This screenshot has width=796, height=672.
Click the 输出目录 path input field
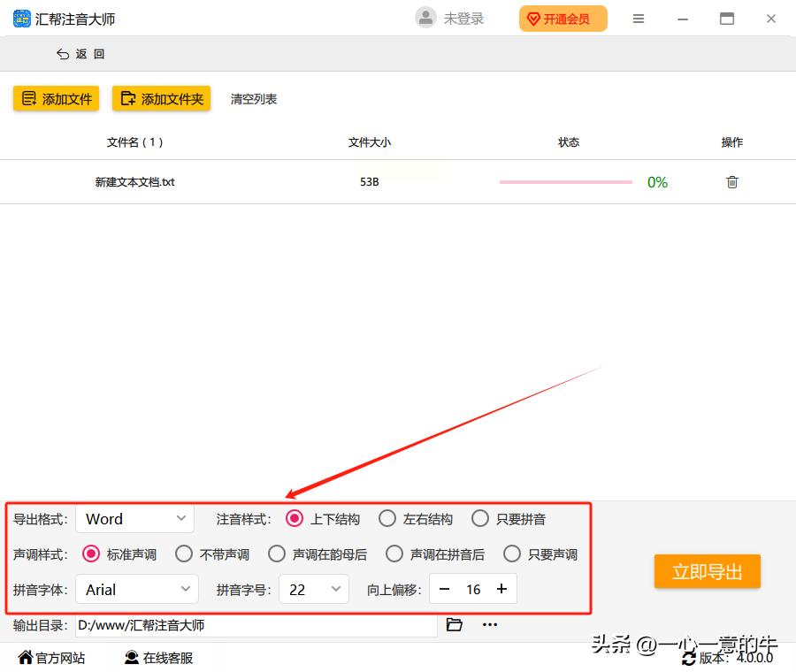coord(256,624)
